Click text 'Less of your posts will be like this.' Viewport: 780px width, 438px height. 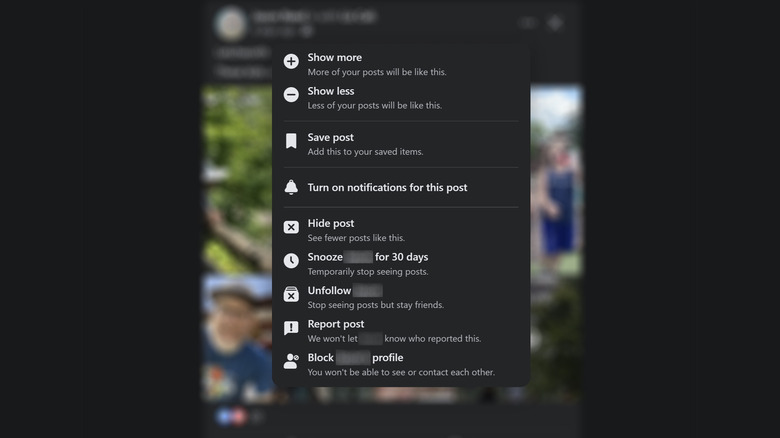pyautogui.click(x=375, y=106)
